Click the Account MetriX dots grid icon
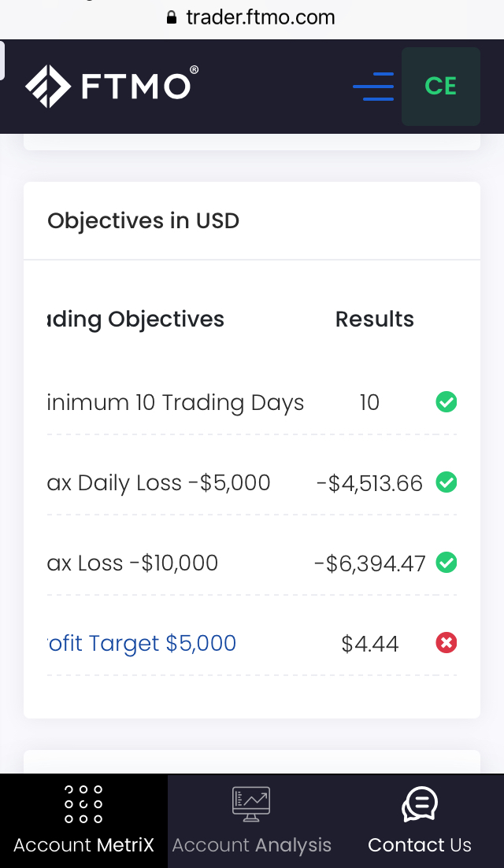504x868 pixels. 83,803
